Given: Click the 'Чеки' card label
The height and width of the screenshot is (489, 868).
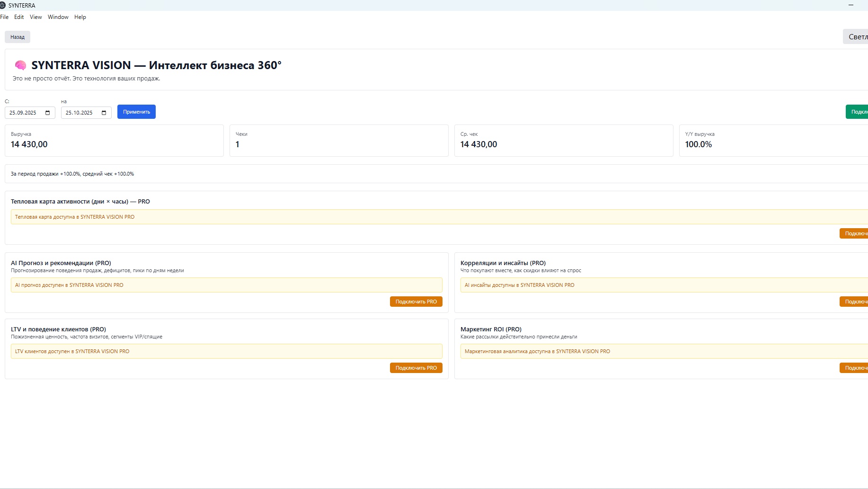Looking at the screenshot, I should (241, 134).
